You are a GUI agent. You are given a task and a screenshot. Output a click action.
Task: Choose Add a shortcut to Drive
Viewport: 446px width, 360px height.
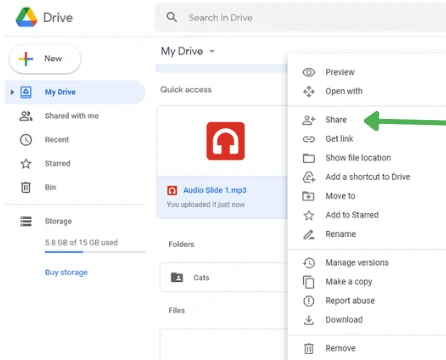[x=368, y=177]
